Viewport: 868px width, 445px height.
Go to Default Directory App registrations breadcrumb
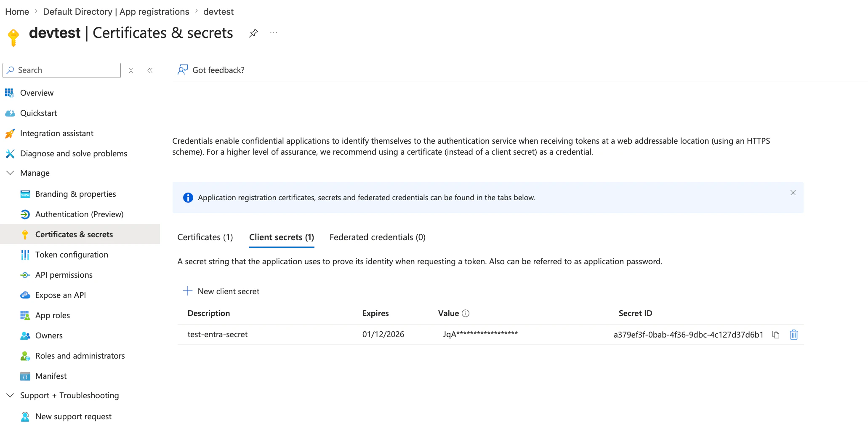point(116,12)
